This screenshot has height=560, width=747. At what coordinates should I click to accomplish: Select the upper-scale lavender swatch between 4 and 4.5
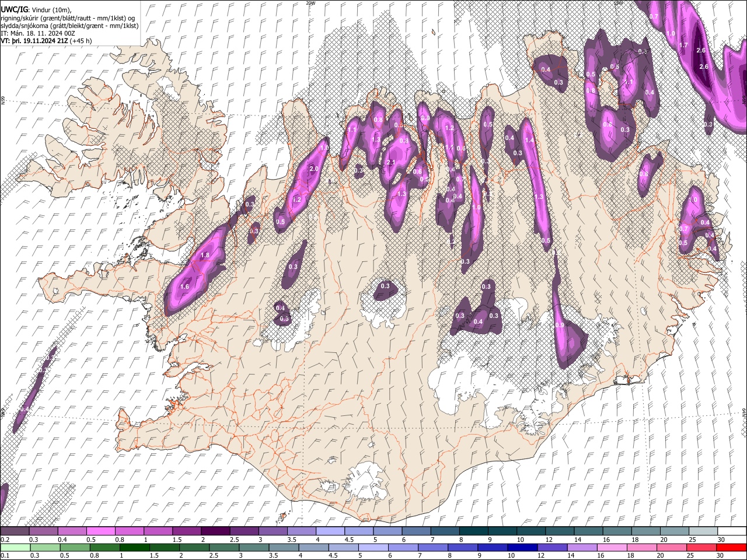[x=330, y=531]
